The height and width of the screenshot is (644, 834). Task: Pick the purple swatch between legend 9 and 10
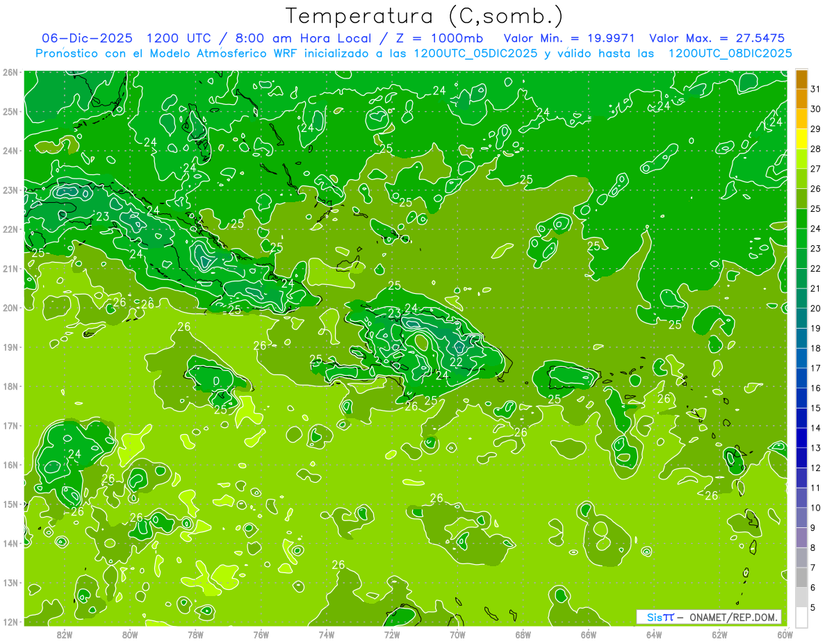tap(801, 518)
